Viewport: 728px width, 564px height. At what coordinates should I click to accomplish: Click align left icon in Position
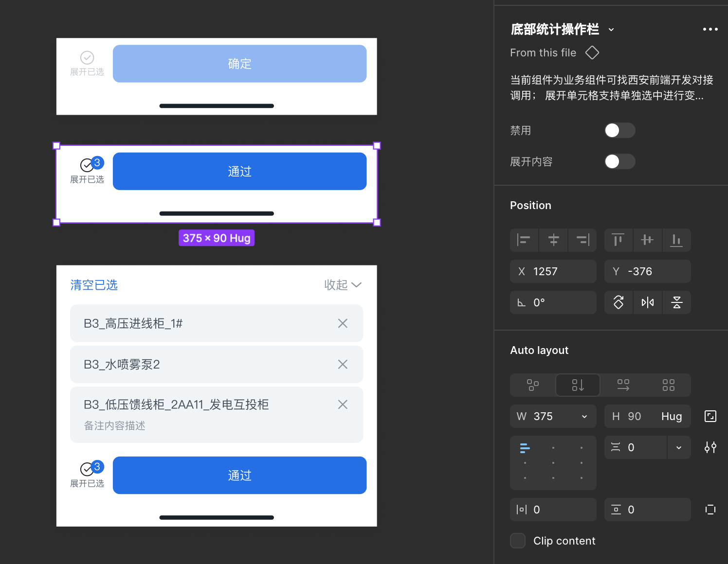pos(524,240)
